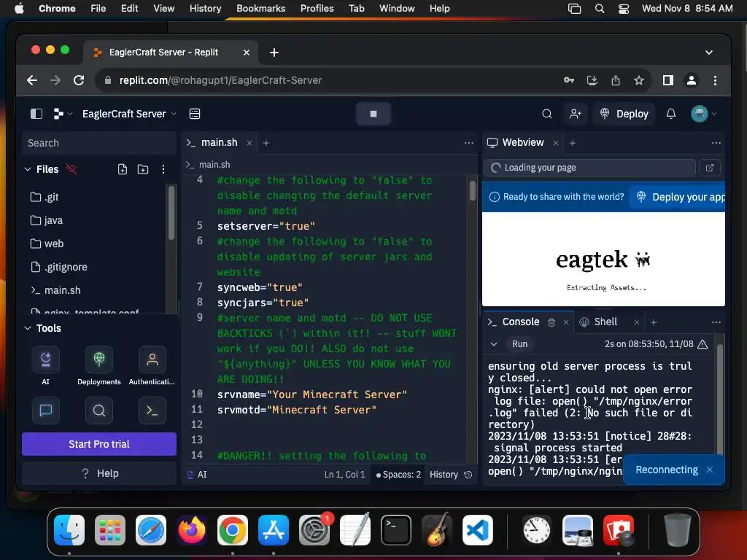The height and width of the screenshot is (560, 747).
Task: Open Firefox from the Dock
Action: (x=192, y=530)
